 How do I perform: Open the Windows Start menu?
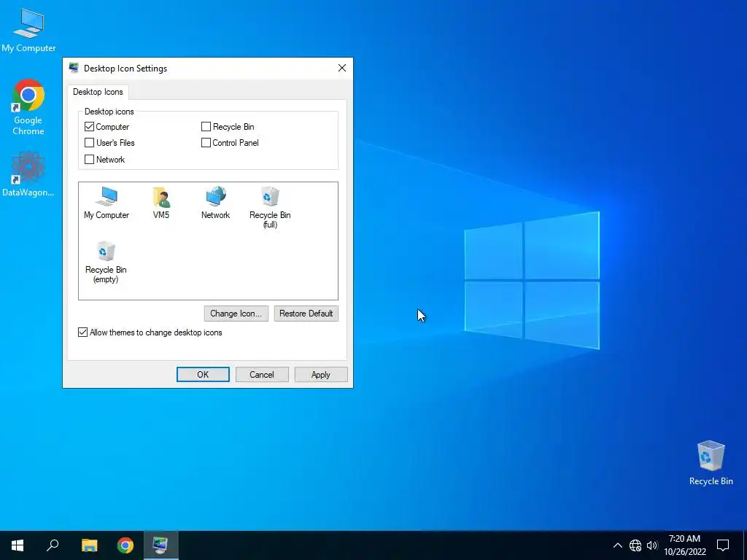18,545
